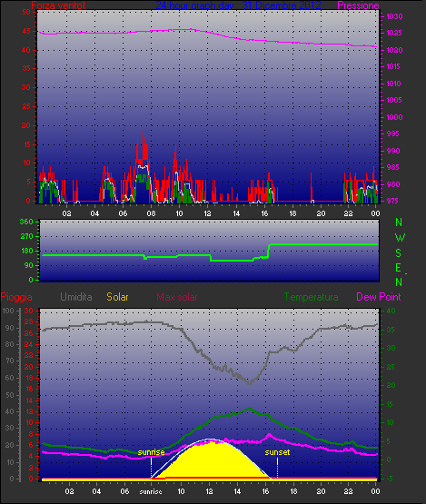Click the 360 degree axis label
426x504 pixels.
coord(26,222)
